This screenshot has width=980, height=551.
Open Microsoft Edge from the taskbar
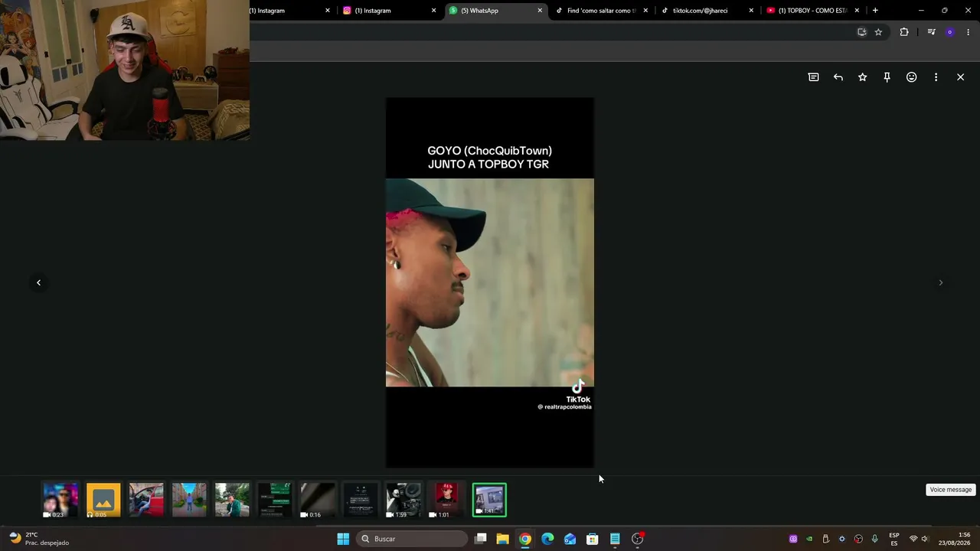click(x=547, y=539)
